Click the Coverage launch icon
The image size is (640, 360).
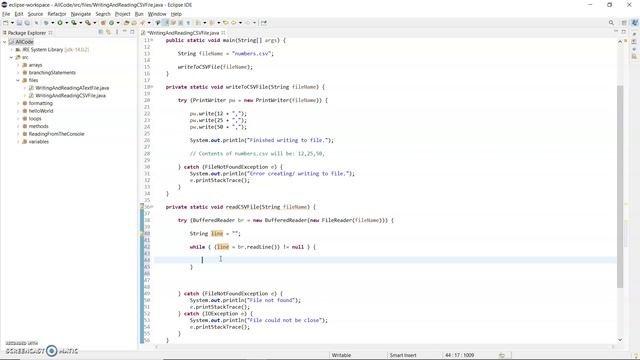(74, 23)
